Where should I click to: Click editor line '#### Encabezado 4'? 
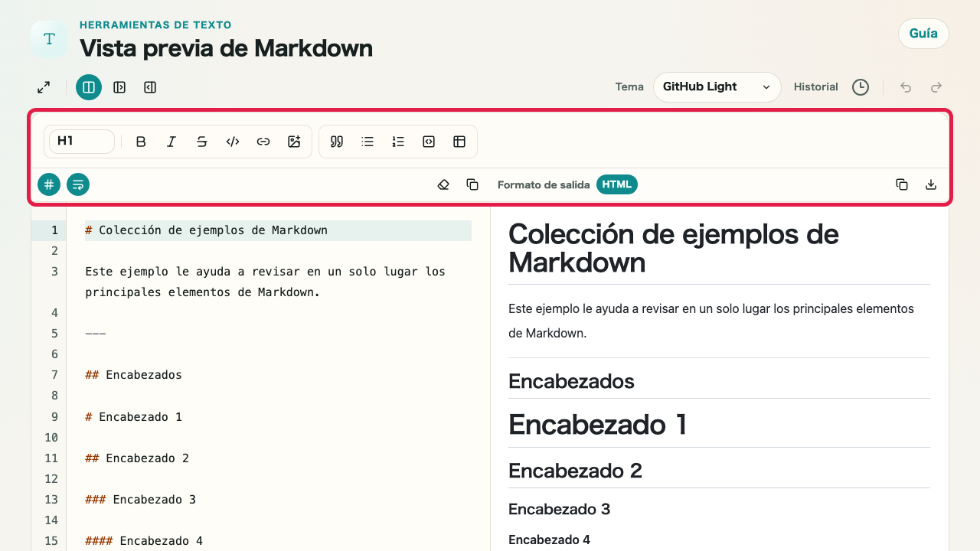pyautogui.click(x=144, y=541)
